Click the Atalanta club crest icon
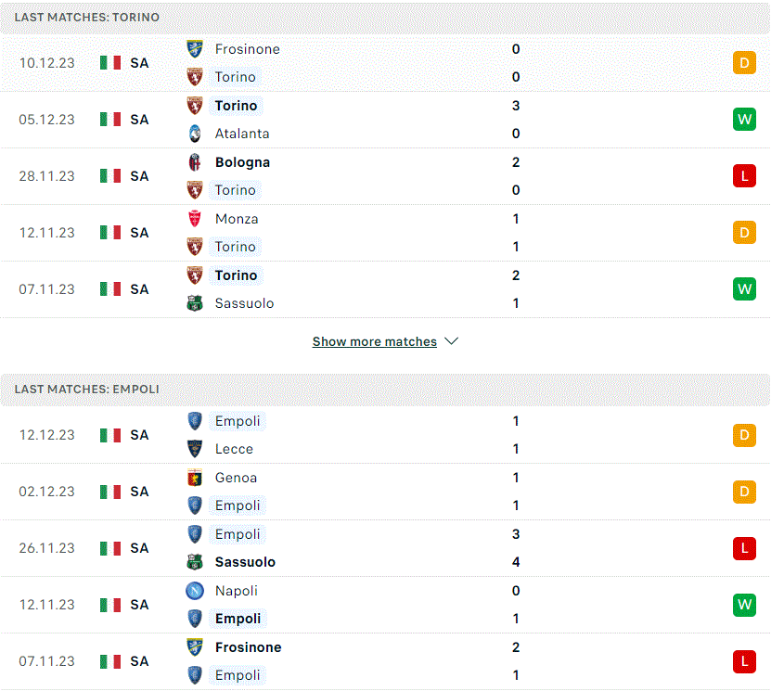 point(195,134)
